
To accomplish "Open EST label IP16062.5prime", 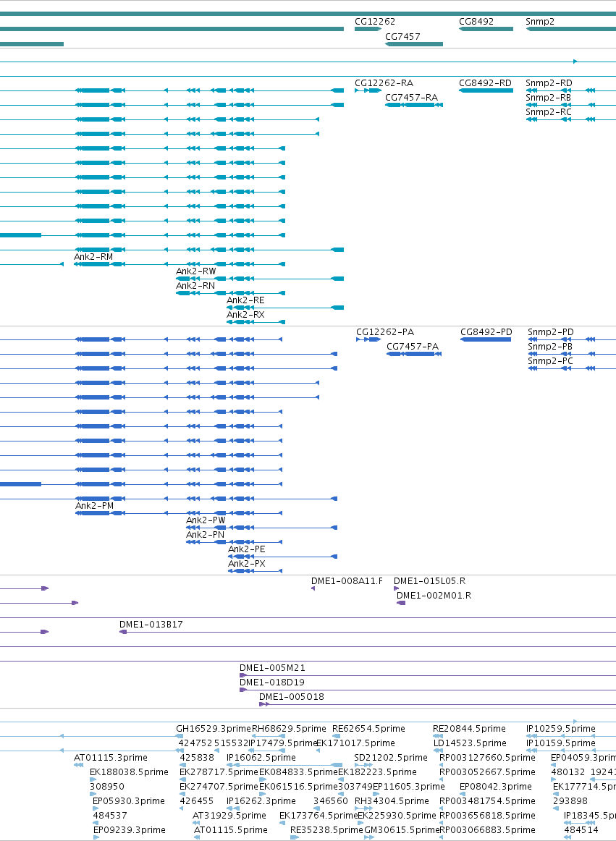I will pos(261,757).
